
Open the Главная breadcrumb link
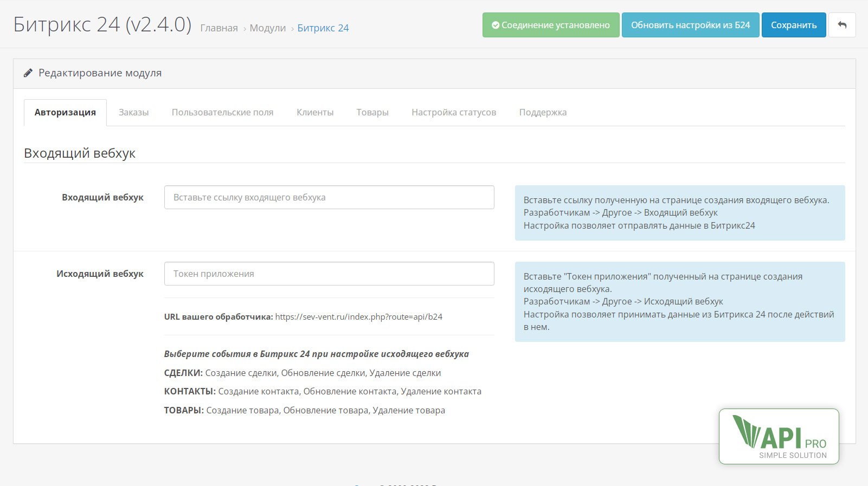pyautogui.click(x=219, y=28)
